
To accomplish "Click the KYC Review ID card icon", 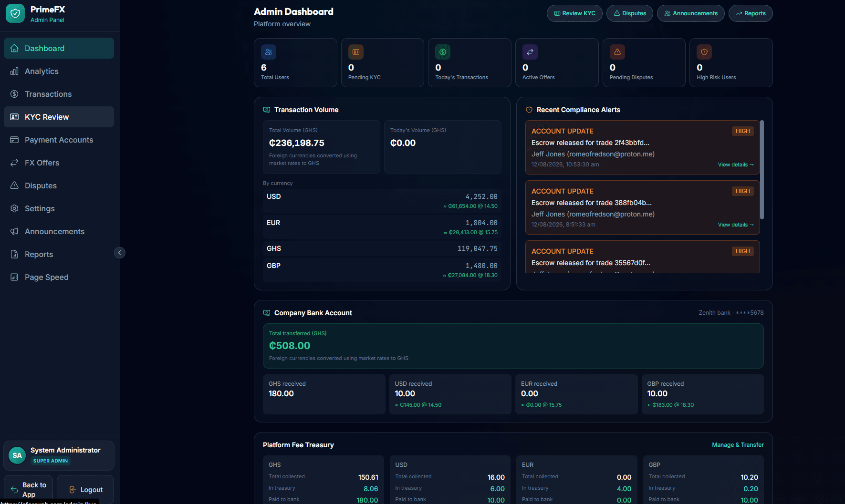I will coord(14,117).
